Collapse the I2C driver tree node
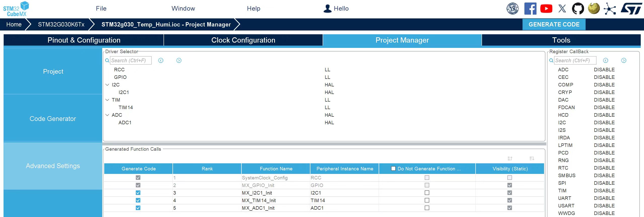This screenshot has width=644, height=217. pos(107,85)
